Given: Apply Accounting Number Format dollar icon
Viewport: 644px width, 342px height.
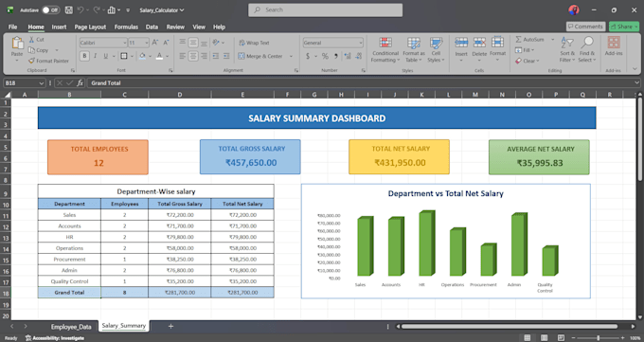Looking at the screenshot, I should pos(308,56).
